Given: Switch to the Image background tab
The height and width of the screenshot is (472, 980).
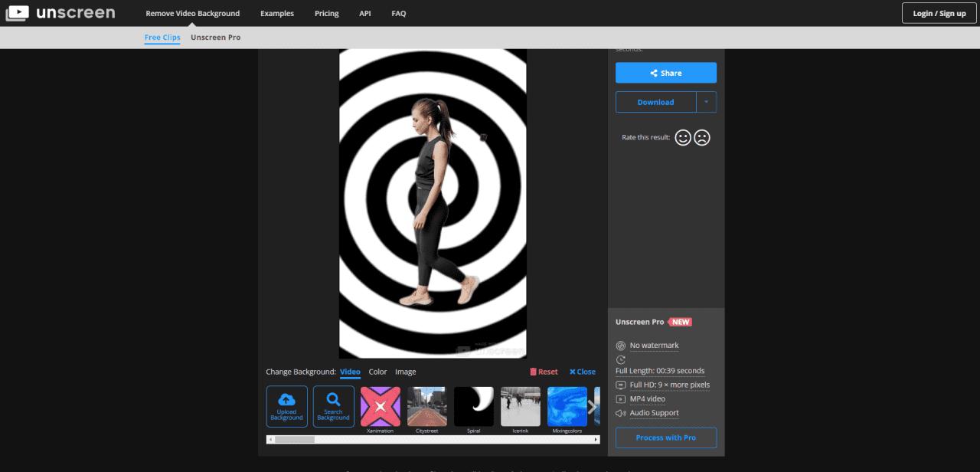Looking at the screenshot, I should [405, 372].
